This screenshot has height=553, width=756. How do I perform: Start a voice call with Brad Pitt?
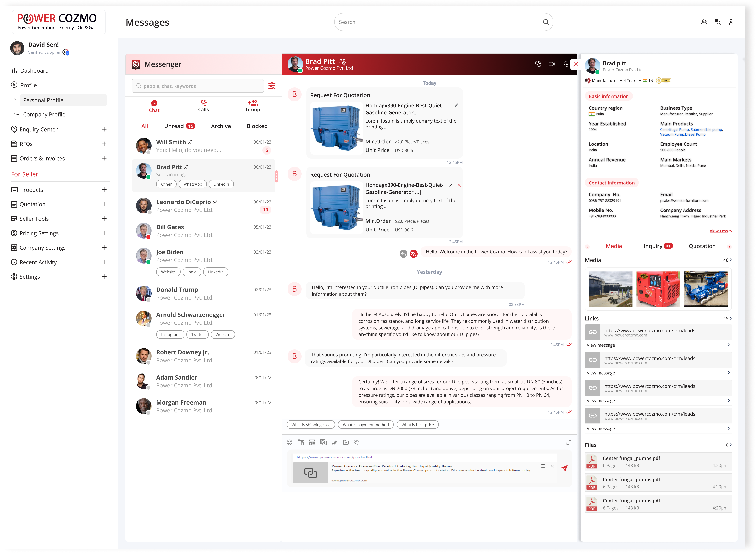pos(538,64)
